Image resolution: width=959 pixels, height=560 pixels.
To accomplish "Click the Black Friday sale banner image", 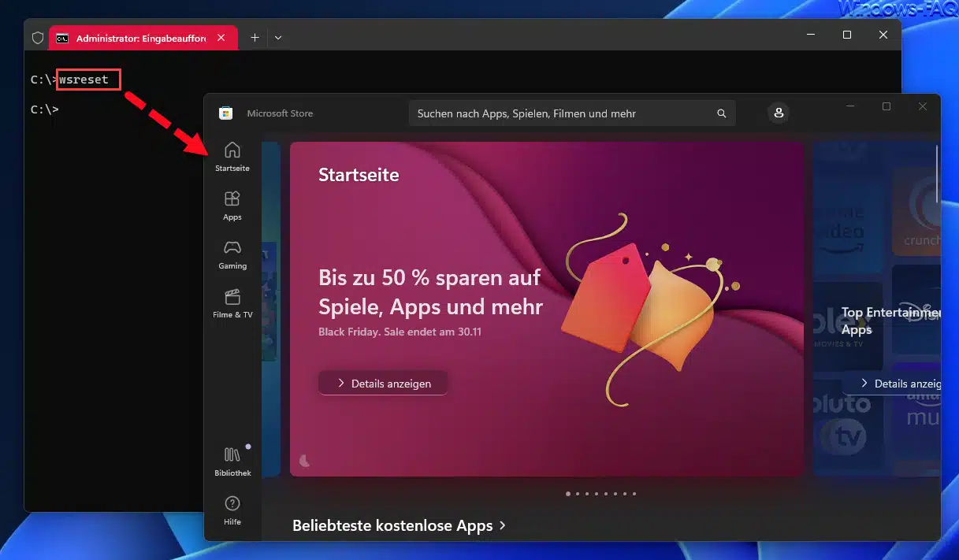I will click(547, 309).
